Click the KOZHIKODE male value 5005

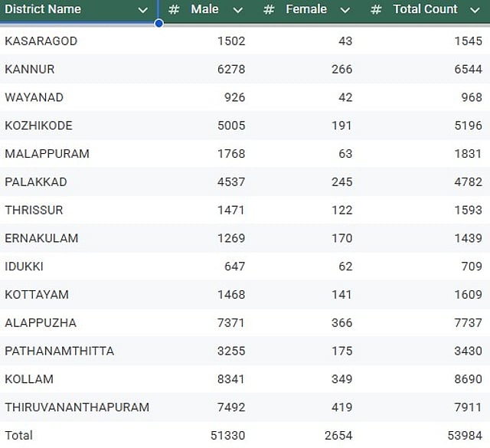pyautogui.click(x=231, y=126)
